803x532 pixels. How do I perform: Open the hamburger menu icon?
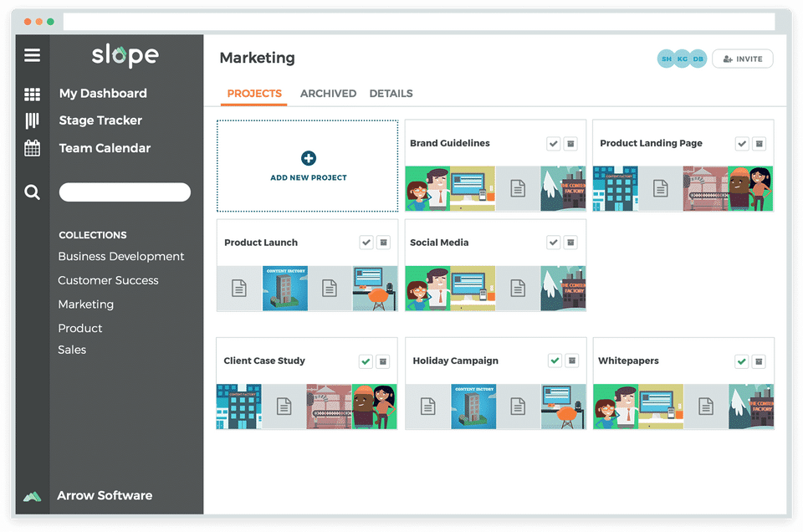(x=32, y=54)
